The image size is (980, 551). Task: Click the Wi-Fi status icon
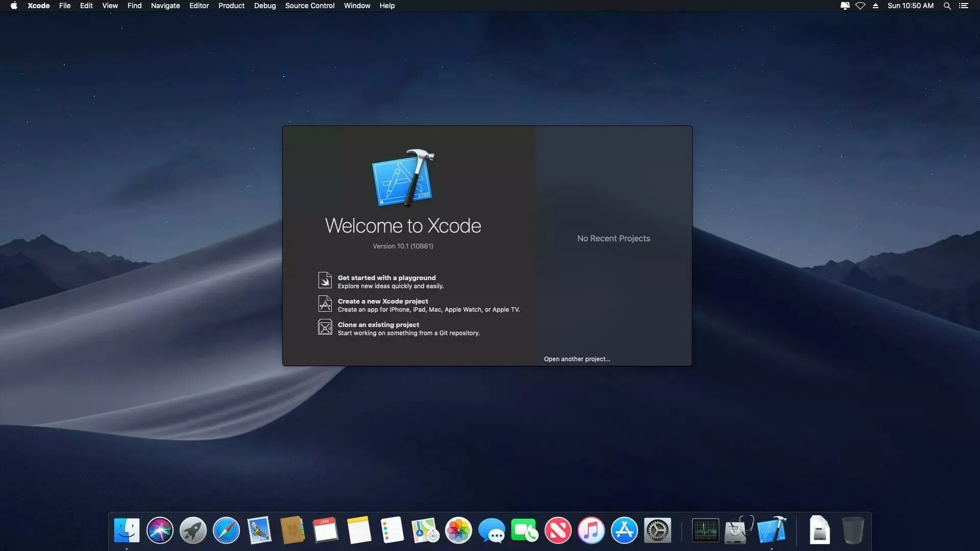click(860, 6)
